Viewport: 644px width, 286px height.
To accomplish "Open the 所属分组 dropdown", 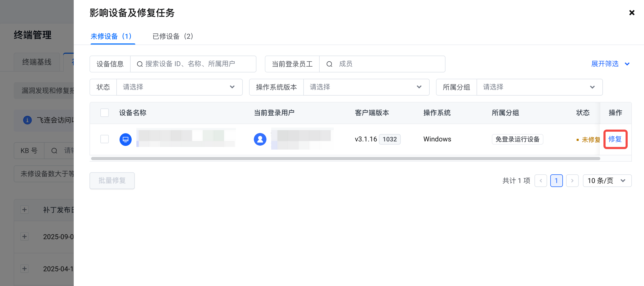I will tap(539, 87).
